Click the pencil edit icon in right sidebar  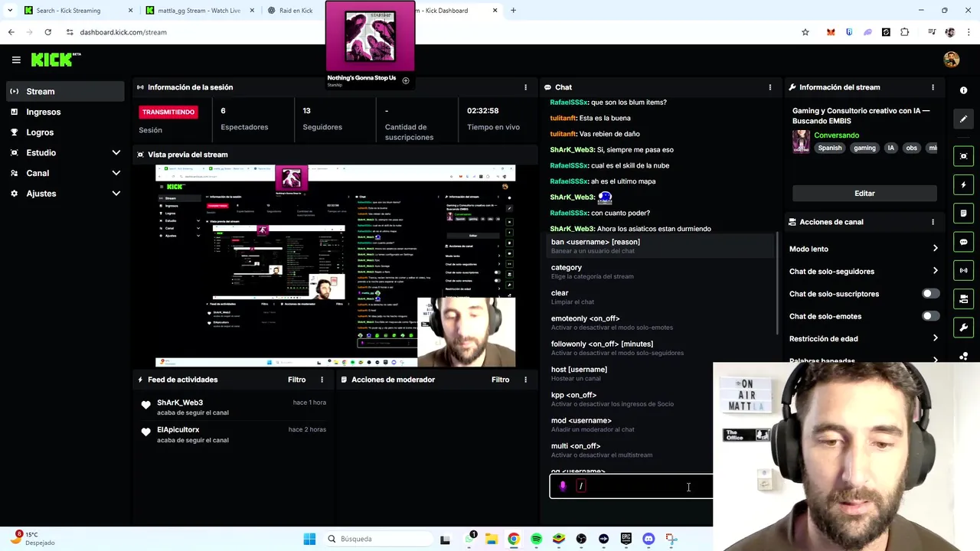(x=964, y=119)
